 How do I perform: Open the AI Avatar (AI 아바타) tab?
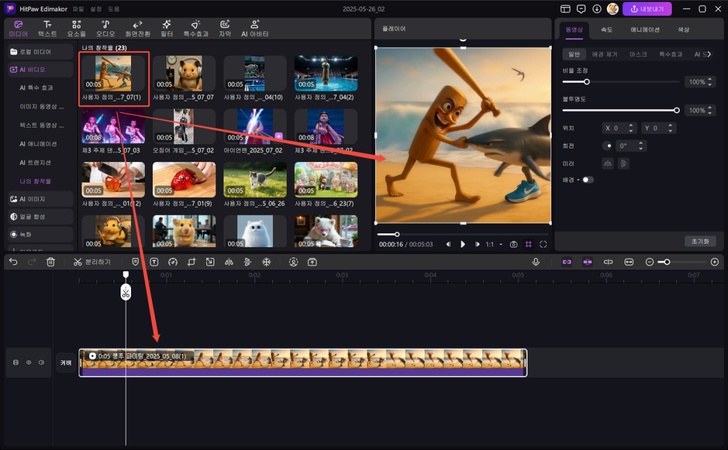(254, 28)
